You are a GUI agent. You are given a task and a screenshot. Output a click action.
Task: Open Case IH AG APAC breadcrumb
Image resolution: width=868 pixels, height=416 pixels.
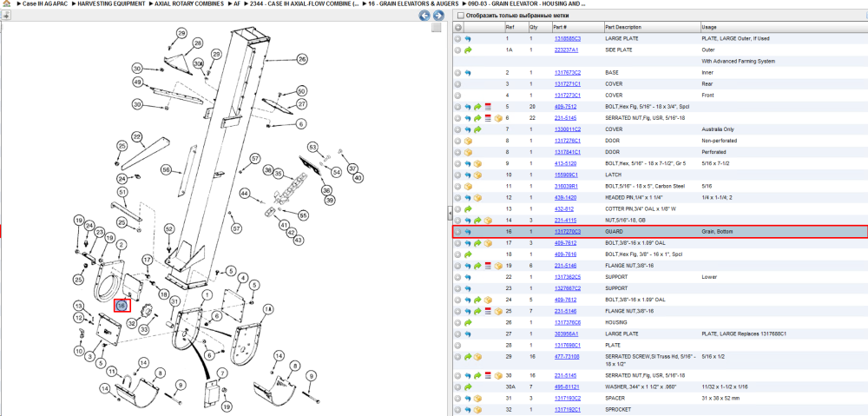click(x=45, y=3)
